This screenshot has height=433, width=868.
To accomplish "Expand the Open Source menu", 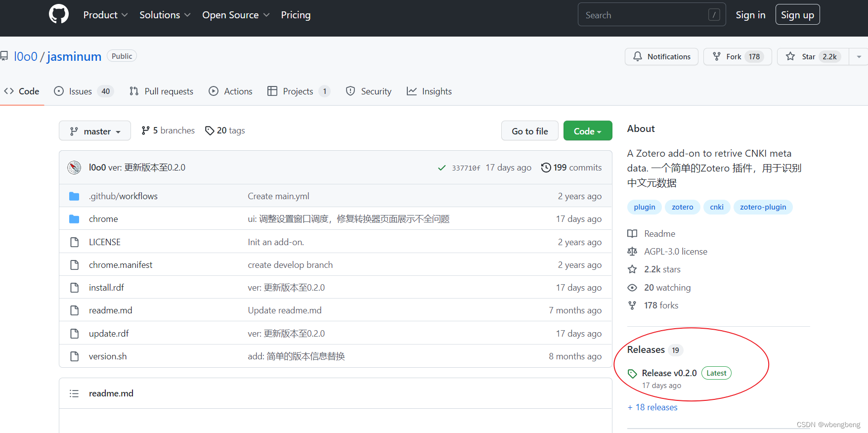I will coord(236,15).
